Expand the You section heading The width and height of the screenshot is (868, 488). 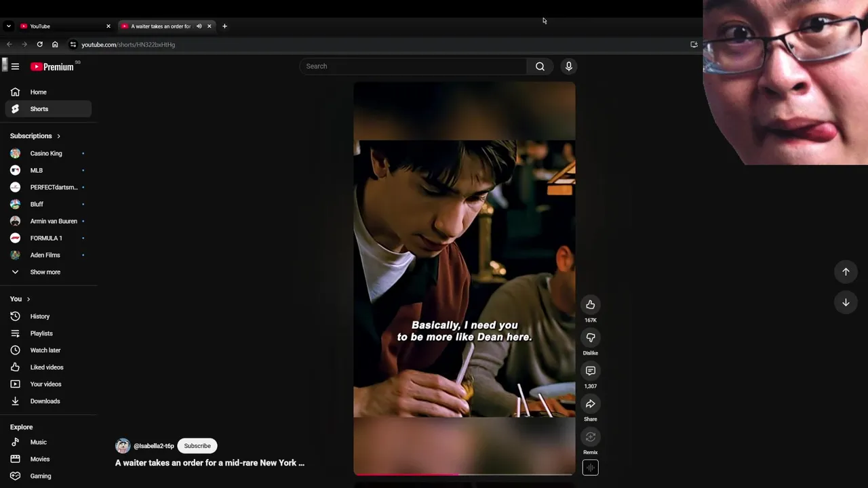coord(20,299)
